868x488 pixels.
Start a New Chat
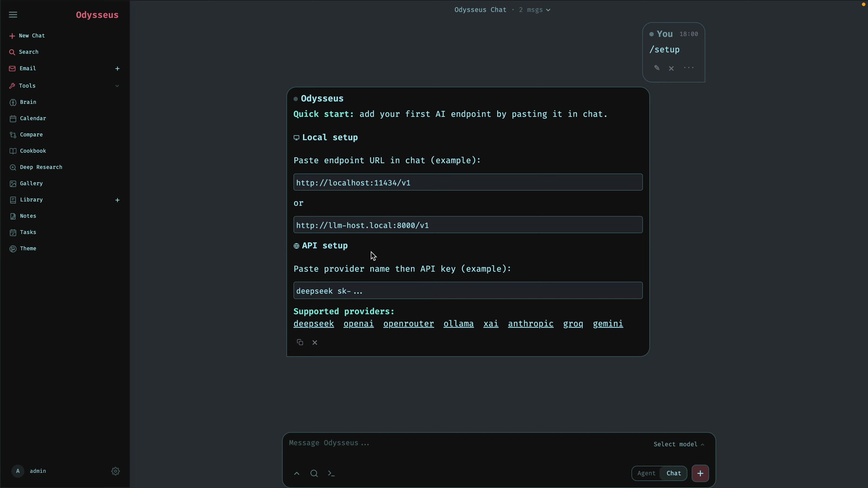point(27,35)
